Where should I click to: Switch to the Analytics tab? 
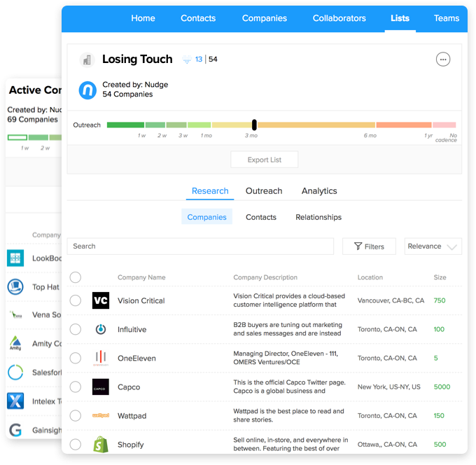click(x=319, y=190)
